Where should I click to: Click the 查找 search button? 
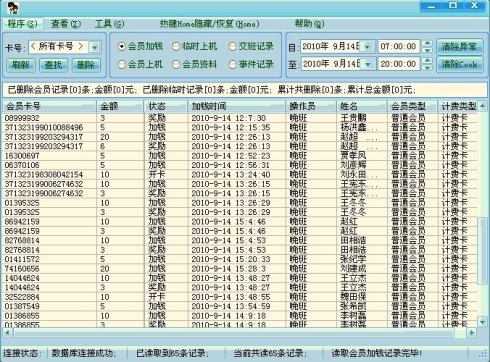(x=53, y=65)
